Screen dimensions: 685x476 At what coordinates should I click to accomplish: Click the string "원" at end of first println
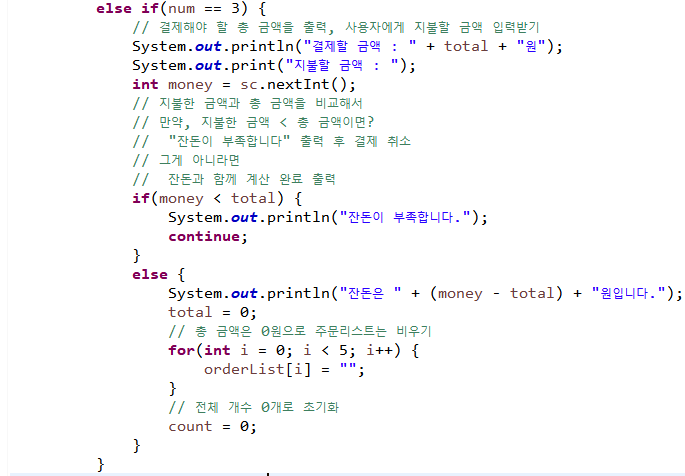(x=530, y=46)
